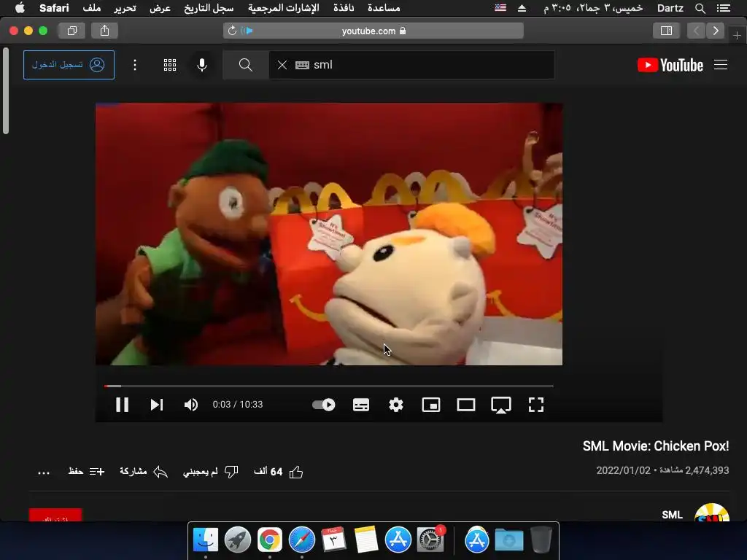Open more actions ellipsis below video
Screen dimensions: 747x560
[x=44, y=472]
